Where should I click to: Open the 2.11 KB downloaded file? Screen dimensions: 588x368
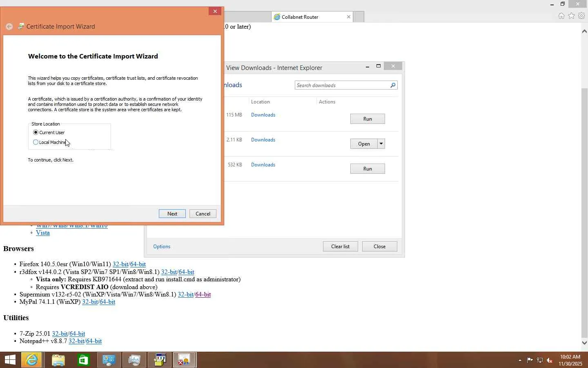click(364, 144)
